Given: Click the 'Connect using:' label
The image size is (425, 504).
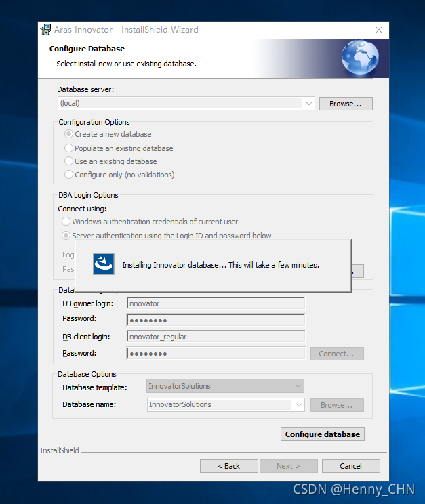Looking at the screenshot, I should pyautogui.click(x=82, y=209).
